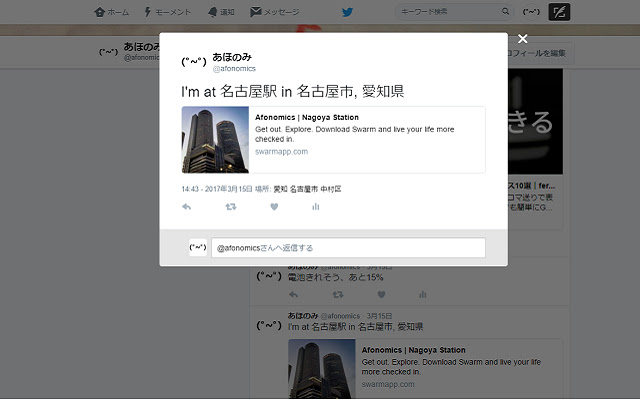The height and width of the screenshot is (400, 640).
Task: Open the dark promoted image on right
Action: coord(536,121)
